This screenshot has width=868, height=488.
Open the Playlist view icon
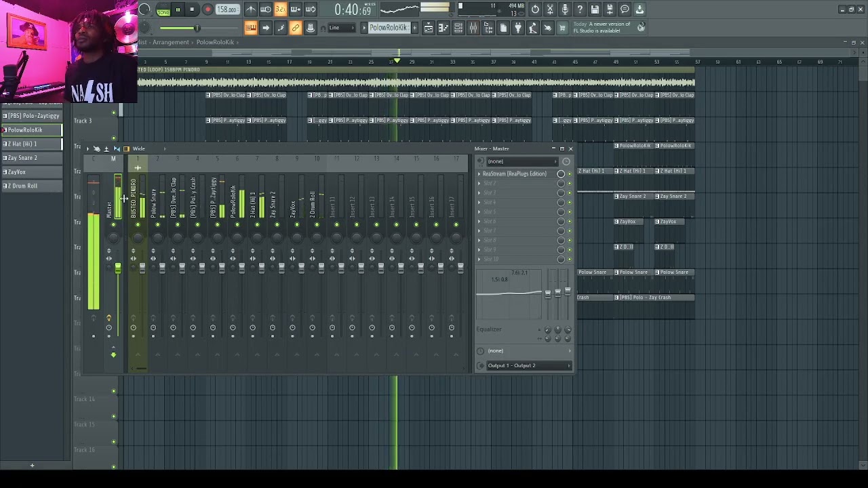click(x=429, y=28)
